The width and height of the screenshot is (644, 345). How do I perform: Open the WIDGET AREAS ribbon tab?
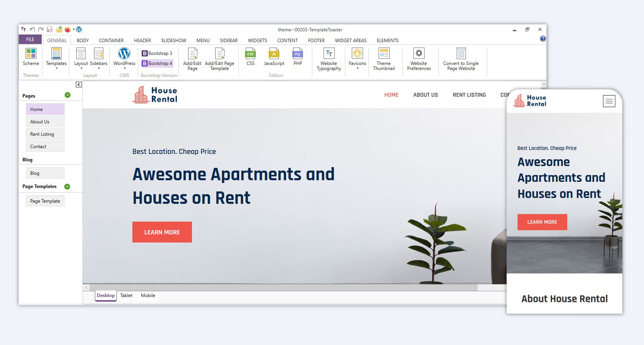(x=351, y=40)
